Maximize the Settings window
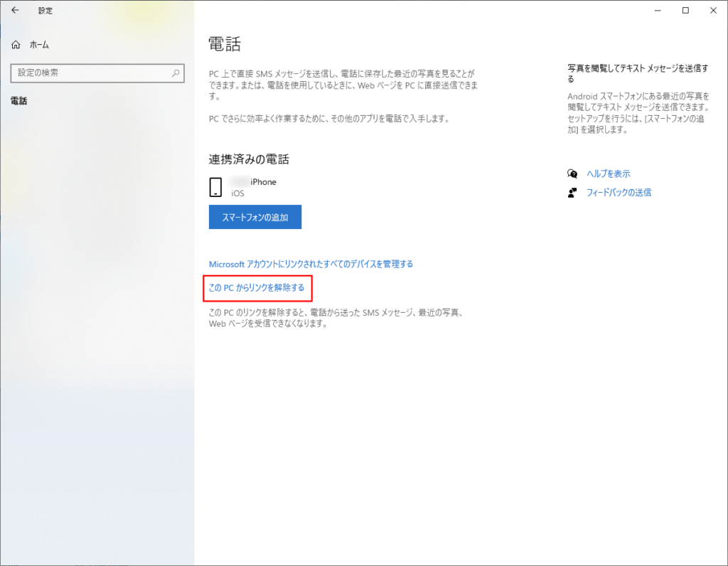 [685, 10]
